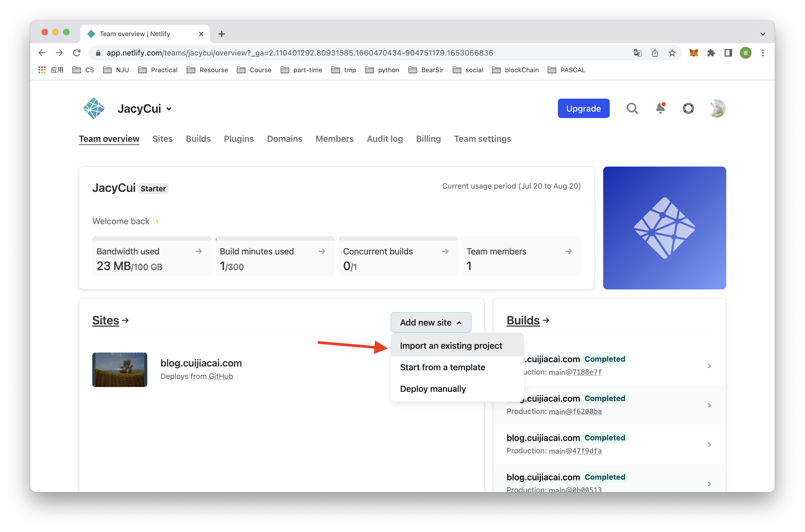The height and width of the screenshot is (532, 805).
Task: Open the GitHub link under blog.cuijiacai.com
Action: pyautogui.click(x=221, y=376)
